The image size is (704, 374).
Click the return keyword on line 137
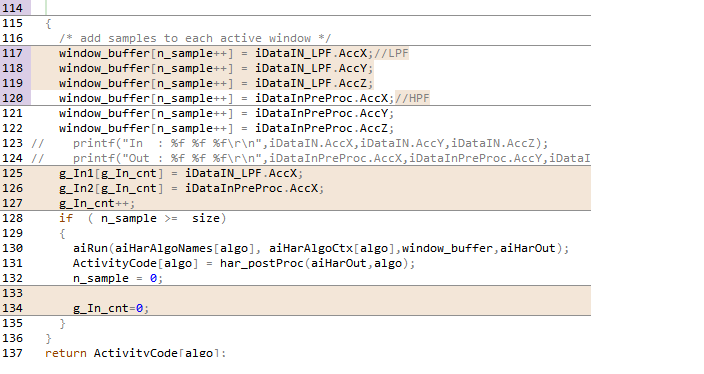pos(66,353)
